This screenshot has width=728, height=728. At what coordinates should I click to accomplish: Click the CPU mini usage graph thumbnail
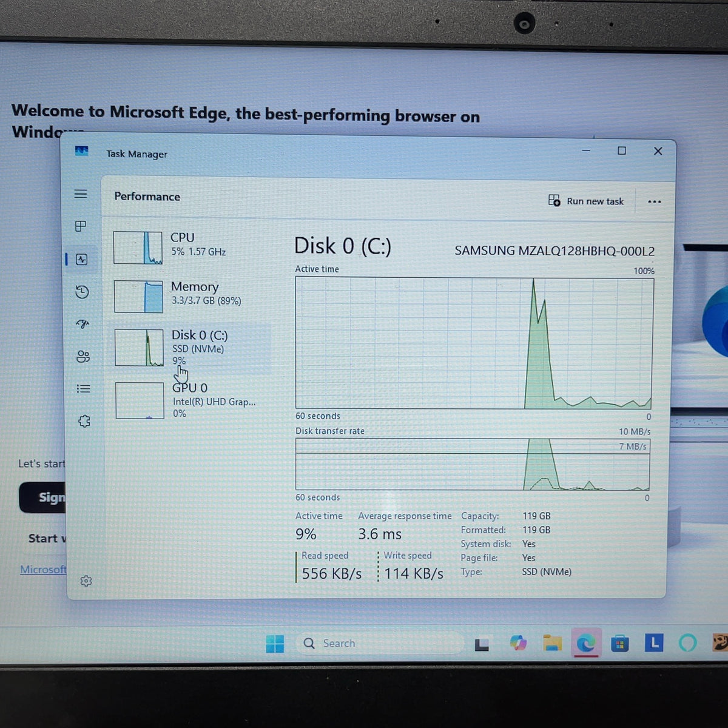pyautogui.click(x=138, y=248)
